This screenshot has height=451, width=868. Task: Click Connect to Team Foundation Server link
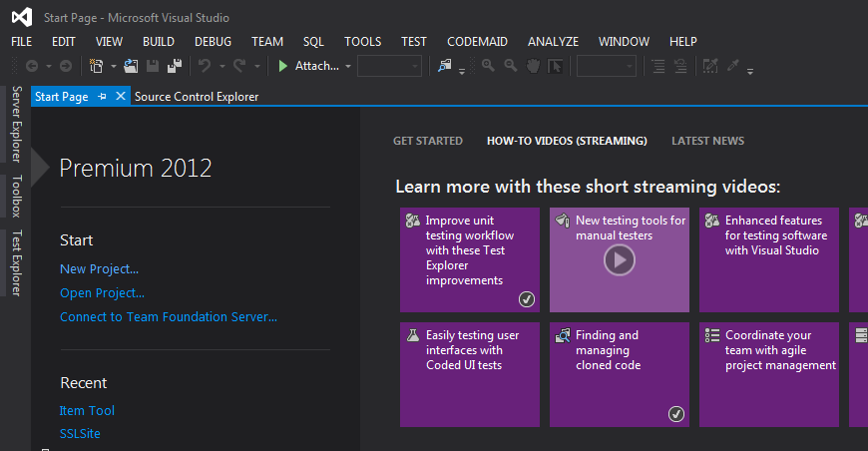(x=169, y=316)
